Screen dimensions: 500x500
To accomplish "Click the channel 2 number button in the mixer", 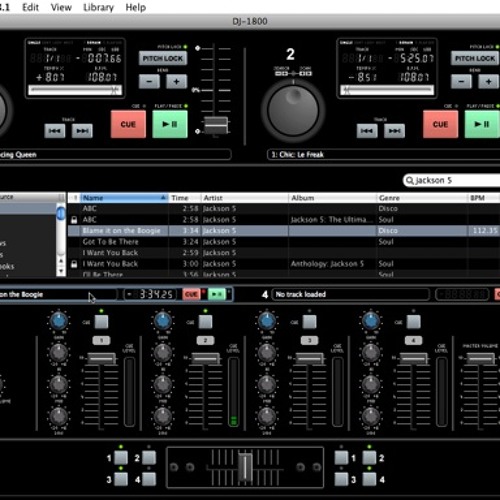I will [x=205, y=340].
